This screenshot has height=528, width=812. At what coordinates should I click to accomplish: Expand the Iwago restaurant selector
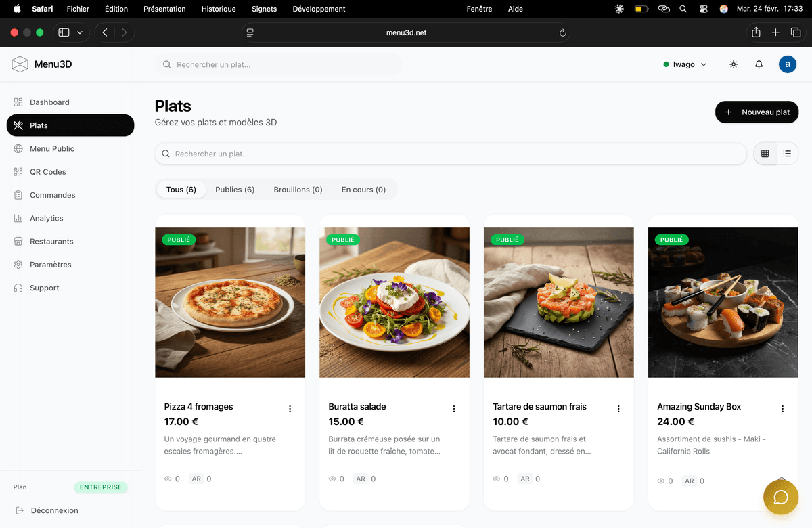(685, 64)
